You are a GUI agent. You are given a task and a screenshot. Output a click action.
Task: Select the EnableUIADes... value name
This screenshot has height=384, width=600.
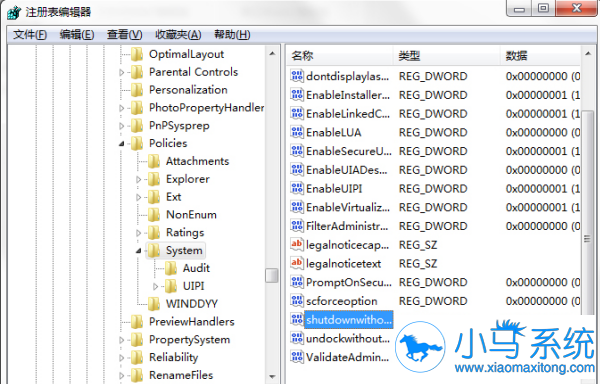(x=347, y=170)
